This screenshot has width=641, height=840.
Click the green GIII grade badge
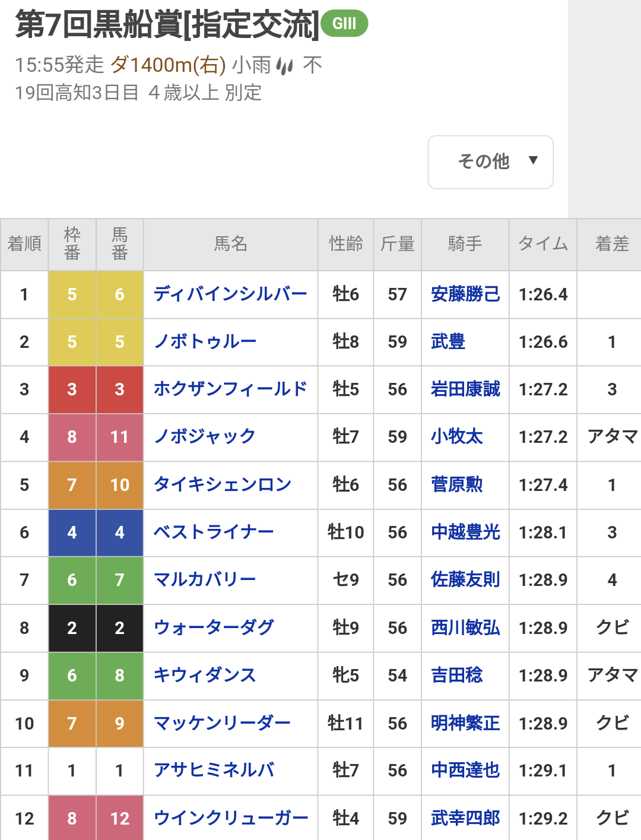click(x=344, y=24)
